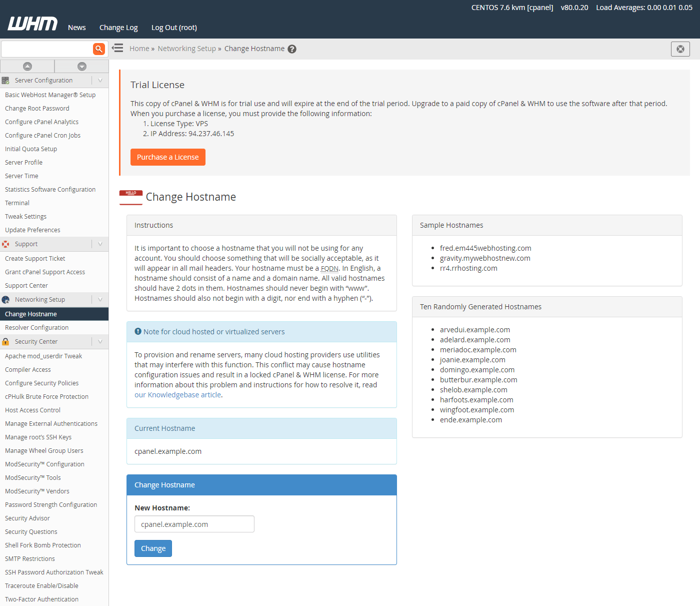Open the Change Hostname help question icon
The image size is (700, 606).
[292, 49]
